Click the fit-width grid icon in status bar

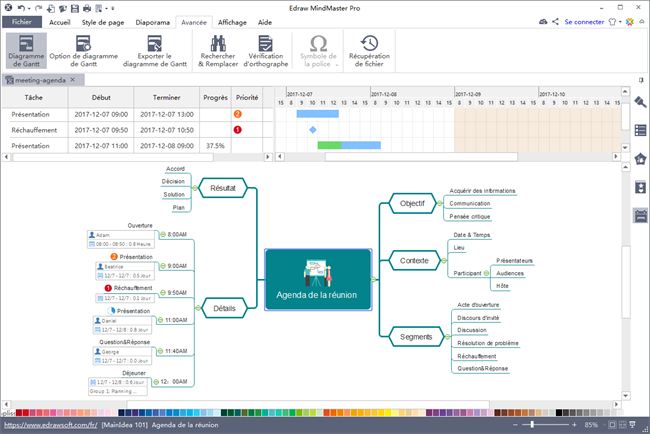(622, 424)
